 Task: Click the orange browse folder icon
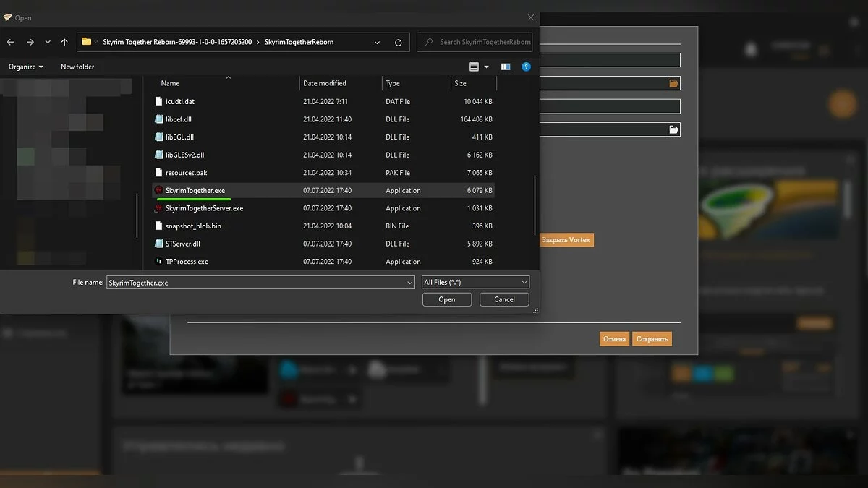coord(673,84)
